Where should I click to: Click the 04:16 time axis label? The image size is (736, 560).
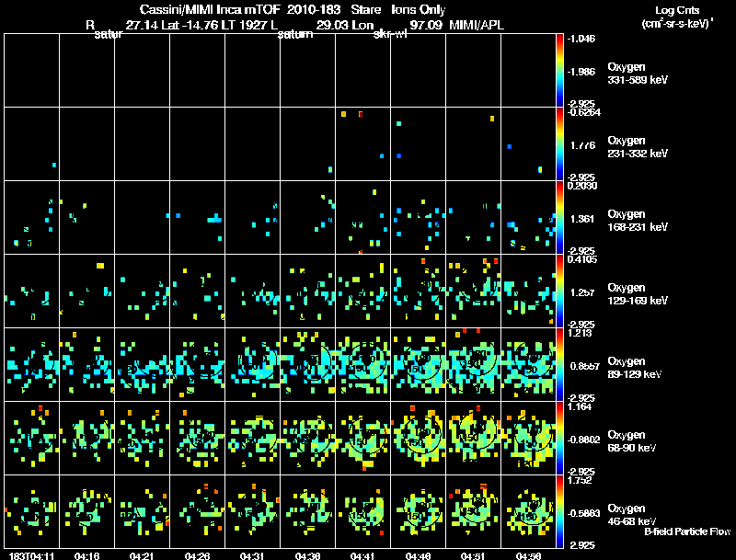86,555
